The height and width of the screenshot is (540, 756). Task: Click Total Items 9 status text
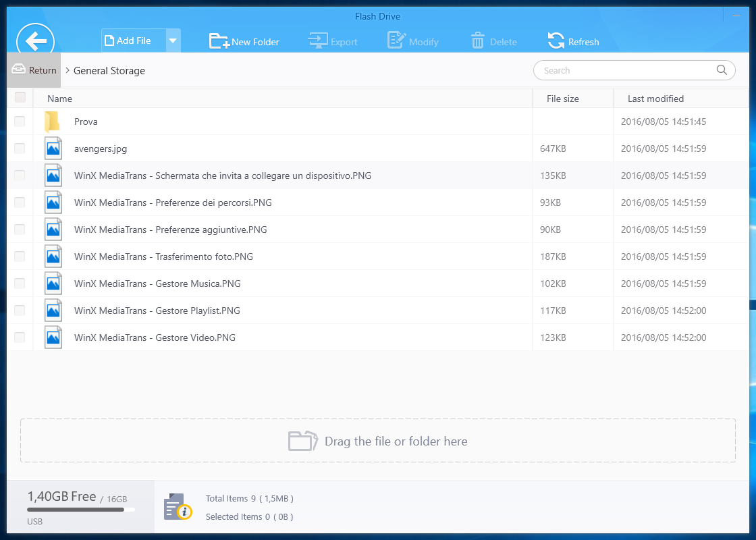point(249,499)
